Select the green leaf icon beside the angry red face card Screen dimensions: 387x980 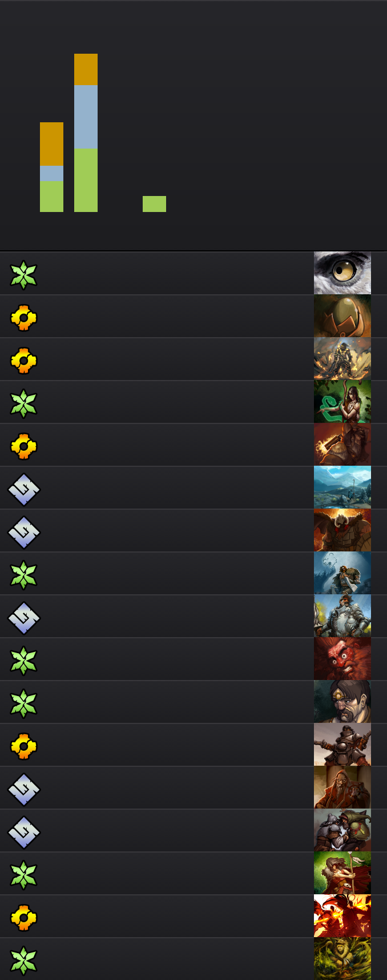[x=23, y=661]
